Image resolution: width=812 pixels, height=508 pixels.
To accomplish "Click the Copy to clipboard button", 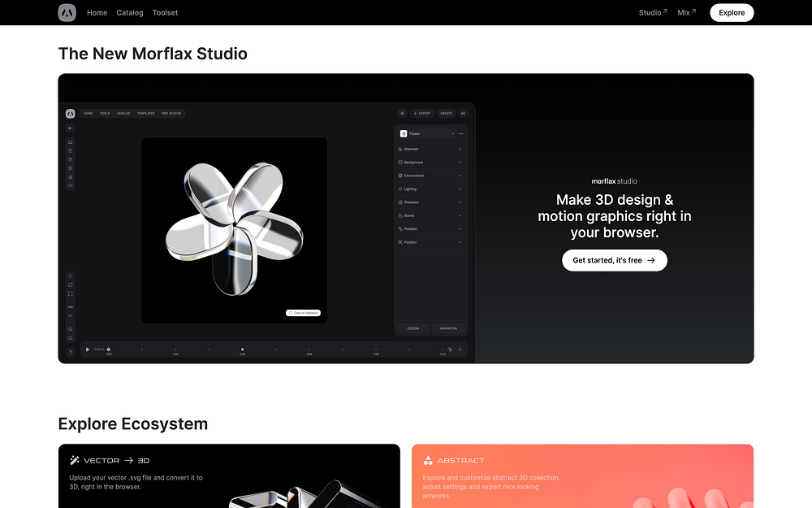I will pos(303,313).
